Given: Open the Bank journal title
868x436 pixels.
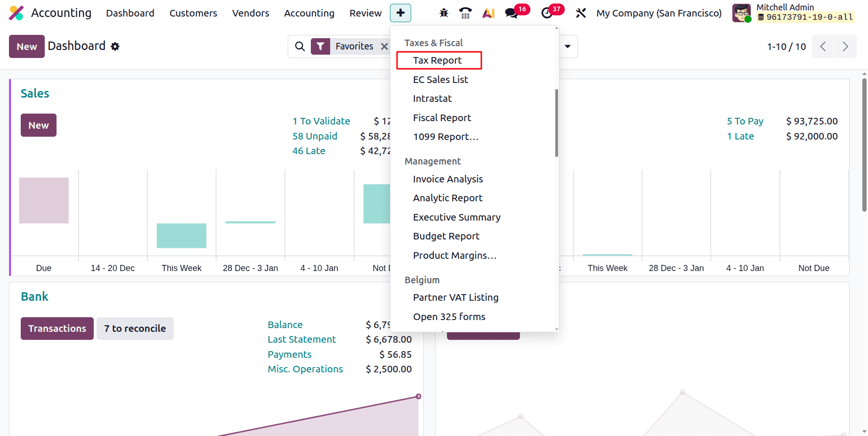Looking at the screenshot, I should 34,296.
